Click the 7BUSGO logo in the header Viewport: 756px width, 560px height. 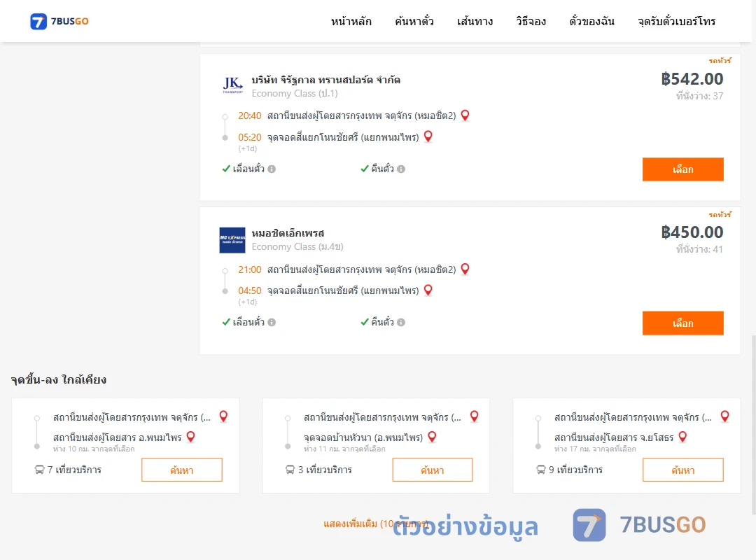[59, 21]
